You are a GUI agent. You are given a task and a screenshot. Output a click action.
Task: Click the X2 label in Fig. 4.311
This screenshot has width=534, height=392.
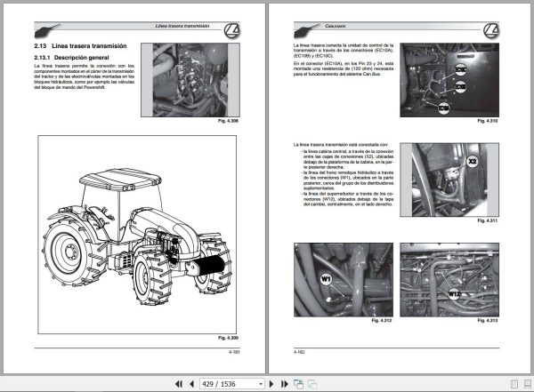(472, 161)
